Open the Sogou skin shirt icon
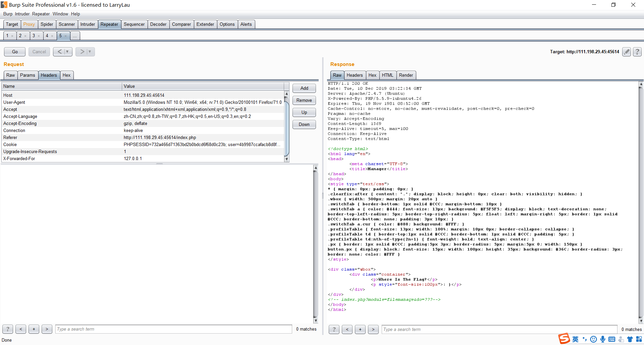 [x=630, y=339]
